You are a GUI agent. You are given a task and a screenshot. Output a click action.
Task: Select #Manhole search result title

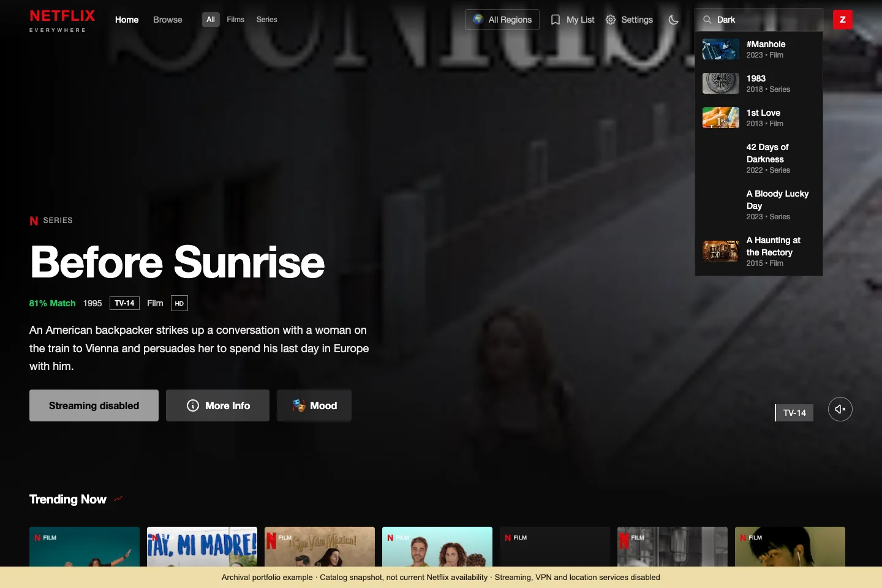point(766,44)
